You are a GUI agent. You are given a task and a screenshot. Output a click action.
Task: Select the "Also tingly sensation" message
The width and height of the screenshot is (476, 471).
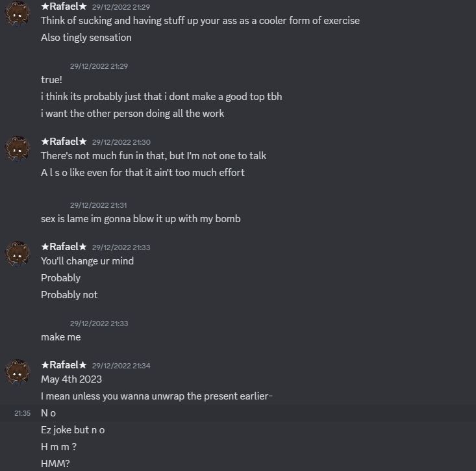point(86,38)
